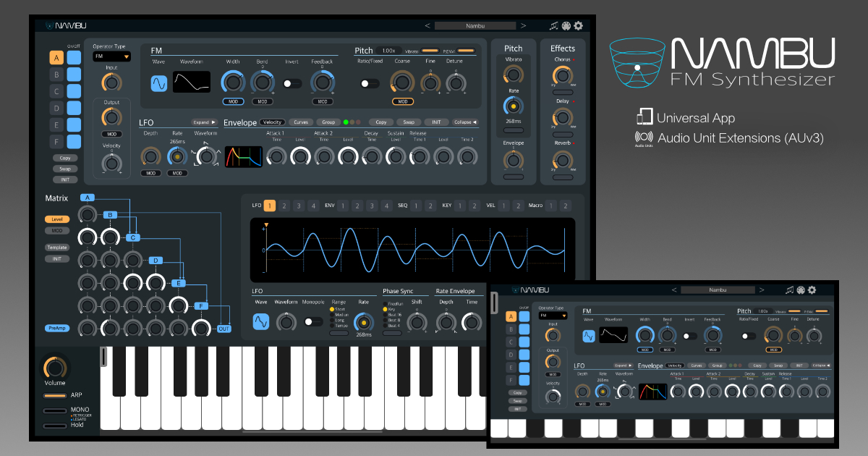This screenshot has width=868, height=456.
Task: Click FM Wave icon in small Nambu window
Action: [590, 336]
